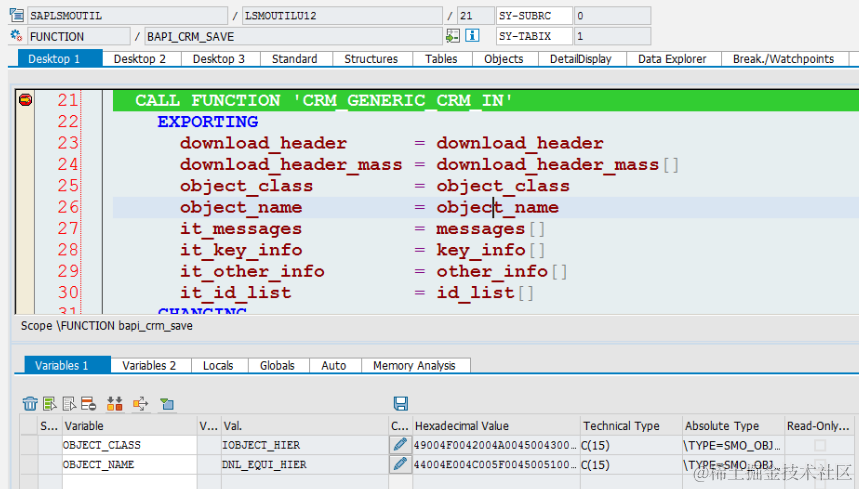Click OBJECT_CLASS variable name cell
The image size is (859, 489).
click(x=129, y=445)
